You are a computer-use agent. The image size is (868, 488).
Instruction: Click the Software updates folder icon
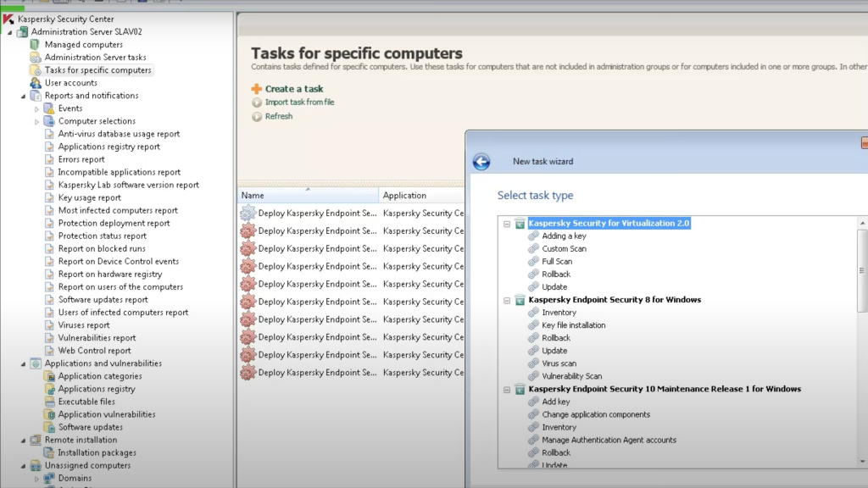pos(49,427)
